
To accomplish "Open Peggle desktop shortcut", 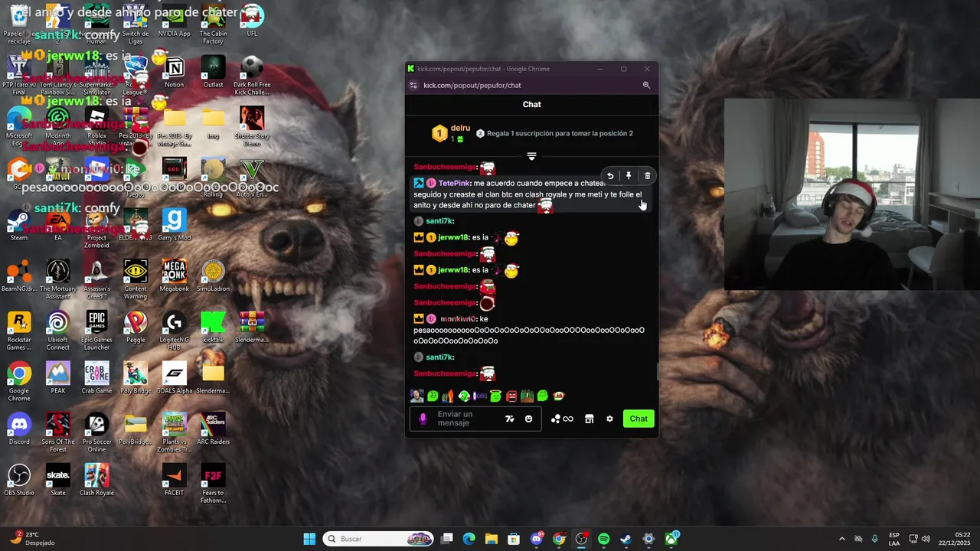I will click(x=136, y=327).
